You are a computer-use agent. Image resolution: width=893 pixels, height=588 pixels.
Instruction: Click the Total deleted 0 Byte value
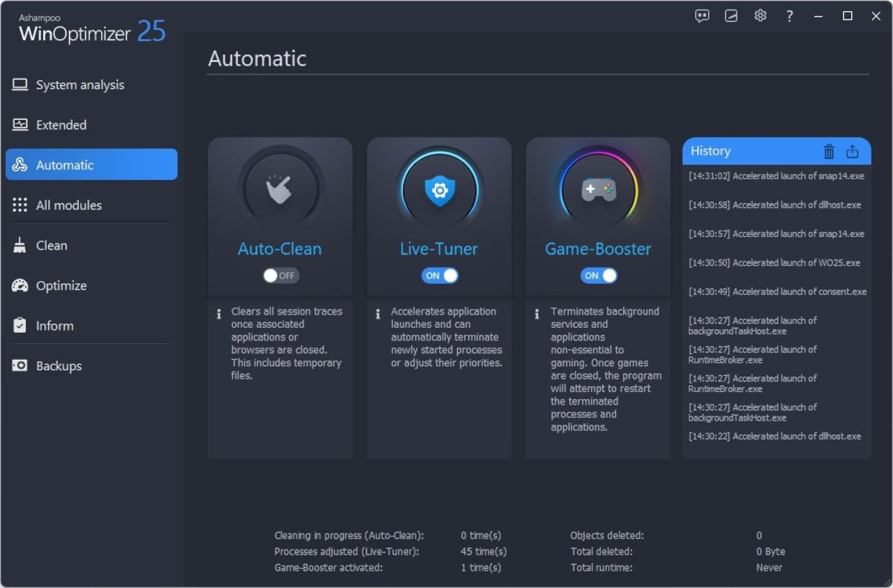pos(770,552)
